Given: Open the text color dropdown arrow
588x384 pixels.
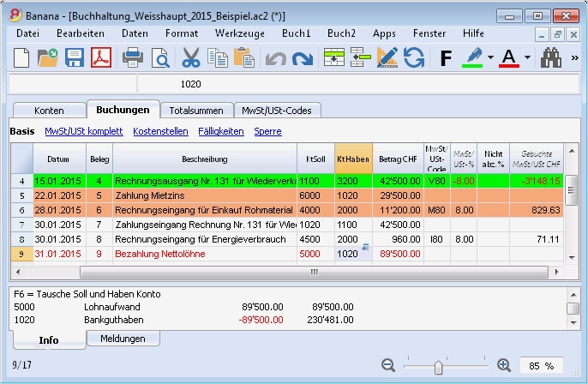Looking at the screenshot, I should [527, 57].
